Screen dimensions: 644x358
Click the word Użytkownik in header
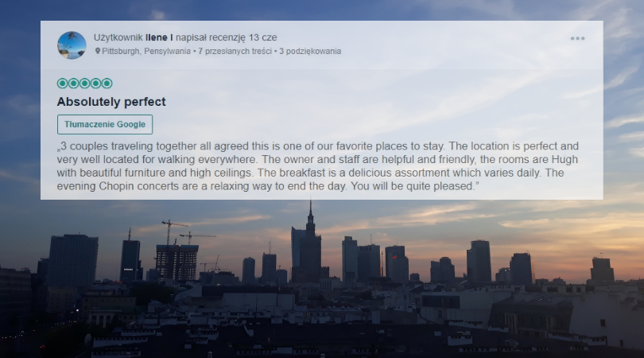click(118, 37)
